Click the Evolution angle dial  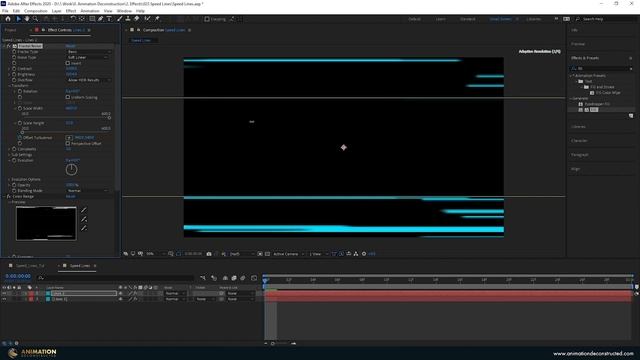(x=71, y=169)
